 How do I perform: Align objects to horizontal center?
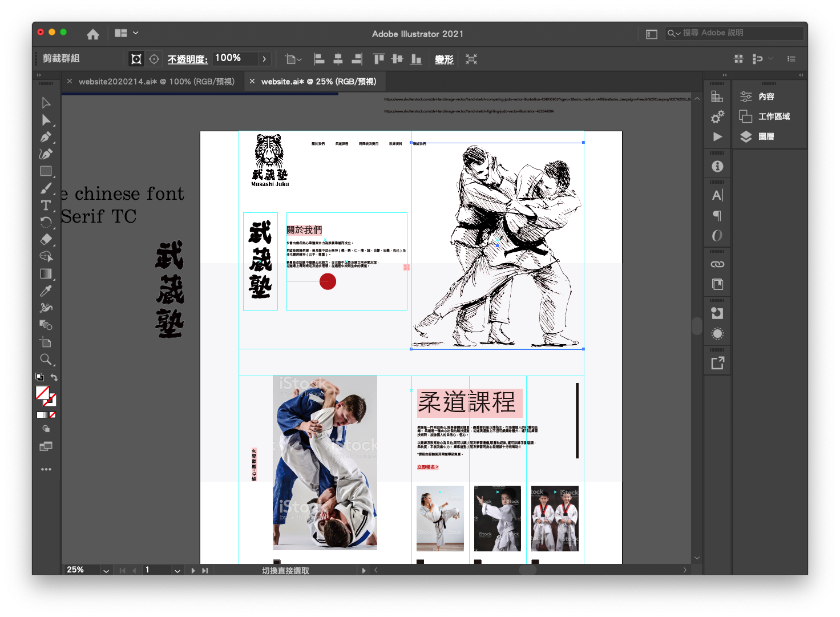pyautogui.click(x=338, y=59)
